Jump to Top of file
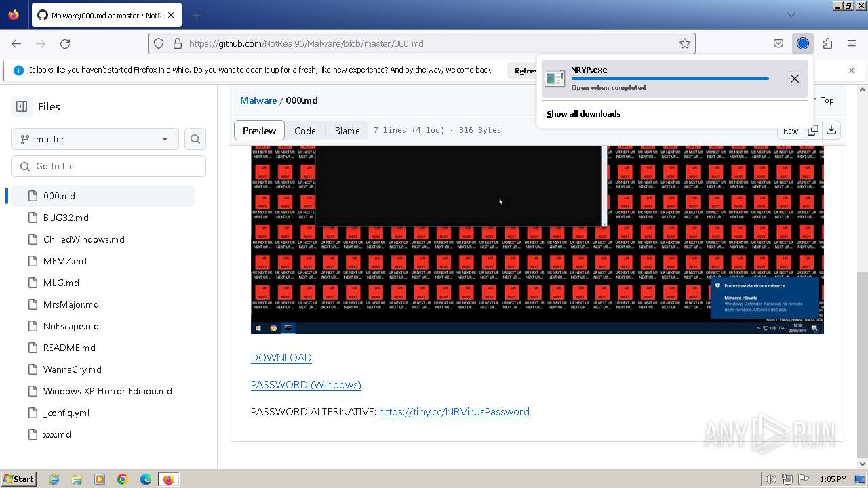This screenshot has height=488, width=868. tap(827, 100)
